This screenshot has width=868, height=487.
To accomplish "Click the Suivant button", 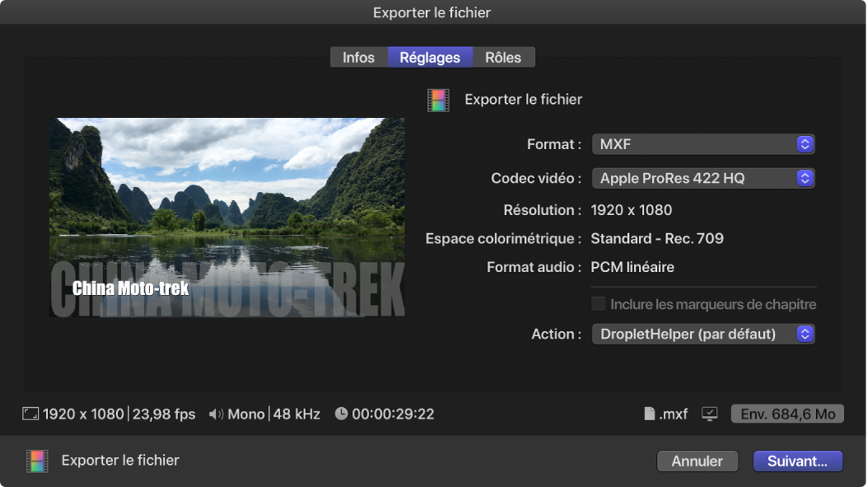I will coord(797,461).
